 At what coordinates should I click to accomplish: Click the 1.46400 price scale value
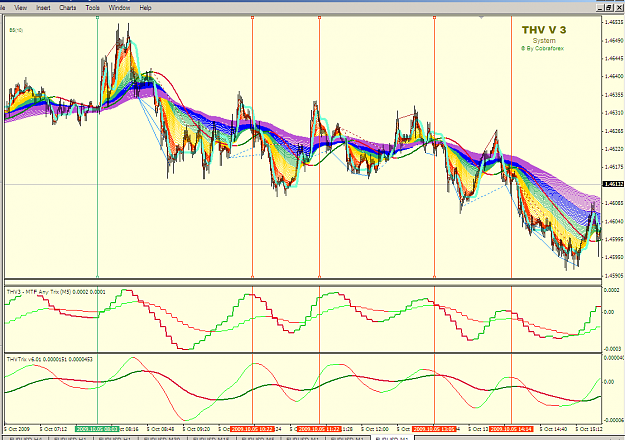[614, 76]
